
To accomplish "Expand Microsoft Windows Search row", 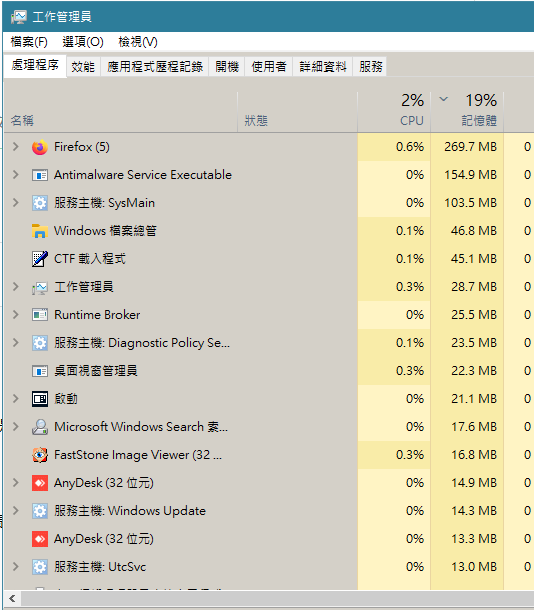I will 16,427.
